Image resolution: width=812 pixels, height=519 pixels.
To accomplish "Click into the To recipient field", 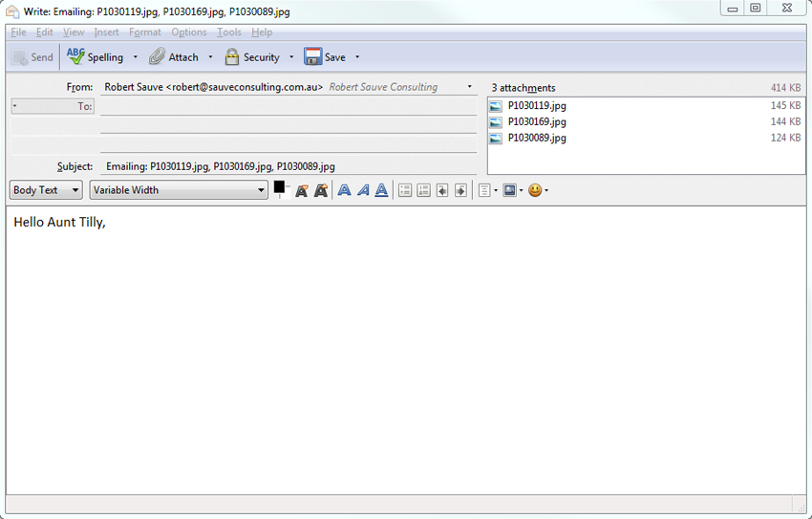I will click(288, 106).
